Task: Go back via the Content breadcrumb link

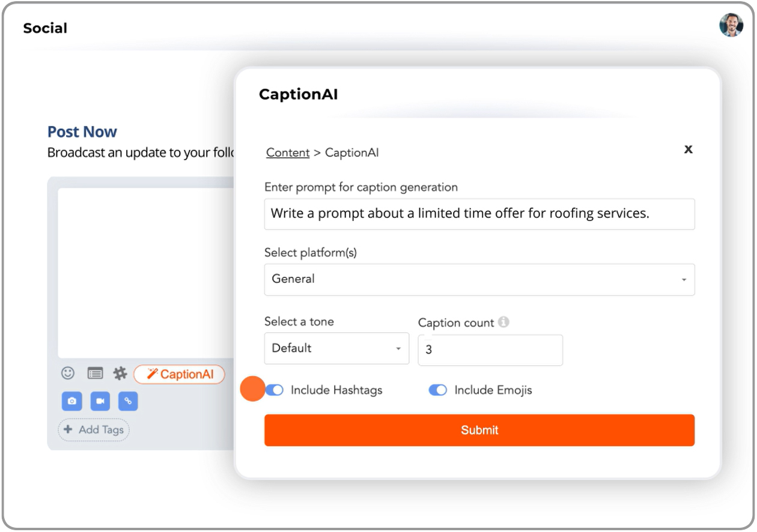Action: 288,153
